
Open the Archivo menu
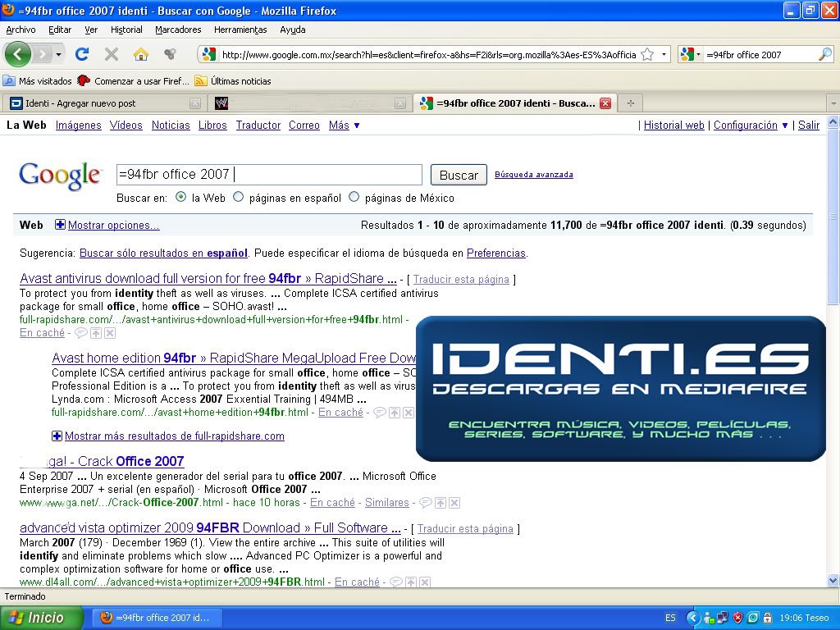click(21, 30)
